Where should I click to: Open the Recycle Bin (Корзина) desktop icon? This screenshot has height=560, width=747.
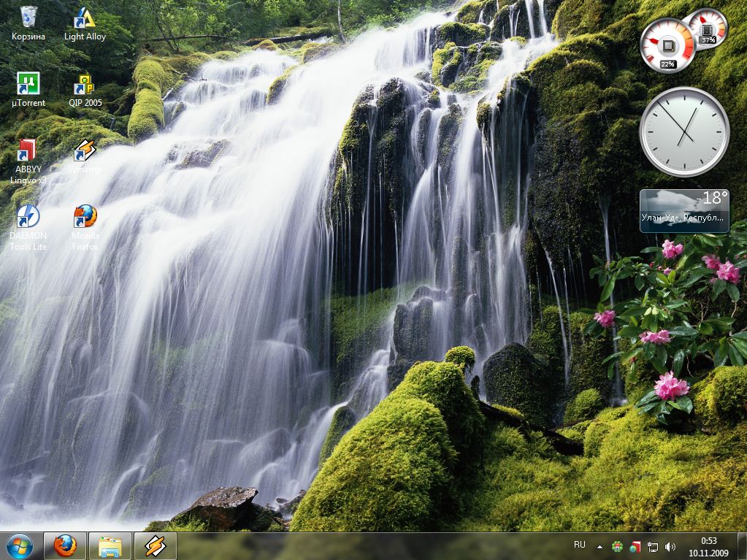(28, 17)
